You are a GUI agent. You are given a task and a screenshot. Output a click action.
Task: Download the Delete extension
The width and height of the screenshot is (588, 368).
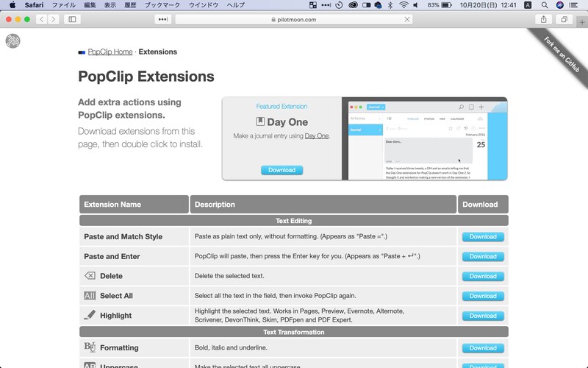click(x=483, y=276)
